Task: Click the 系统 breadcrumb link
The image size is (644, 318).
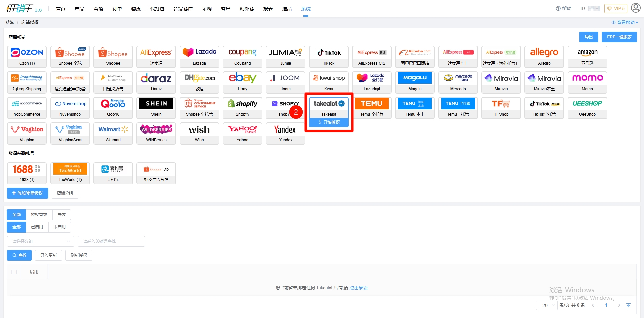Action: click(x=9, y=22)
